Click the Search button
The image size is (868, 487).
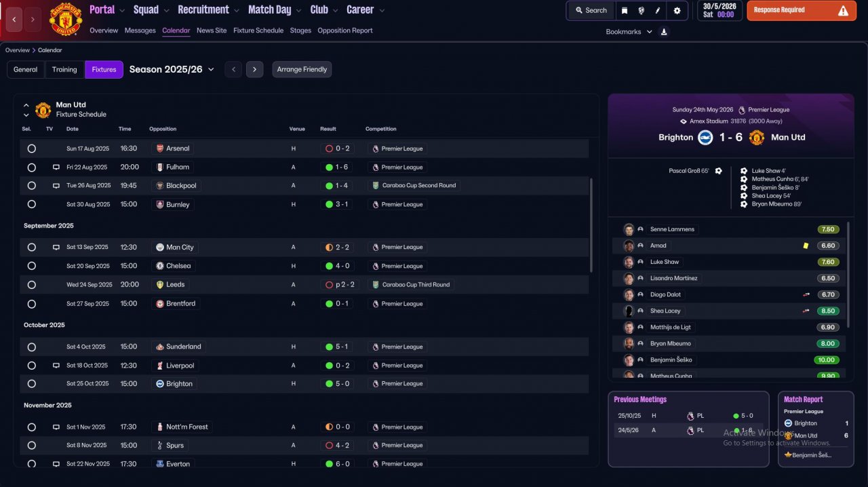click(x=591, y=10)
